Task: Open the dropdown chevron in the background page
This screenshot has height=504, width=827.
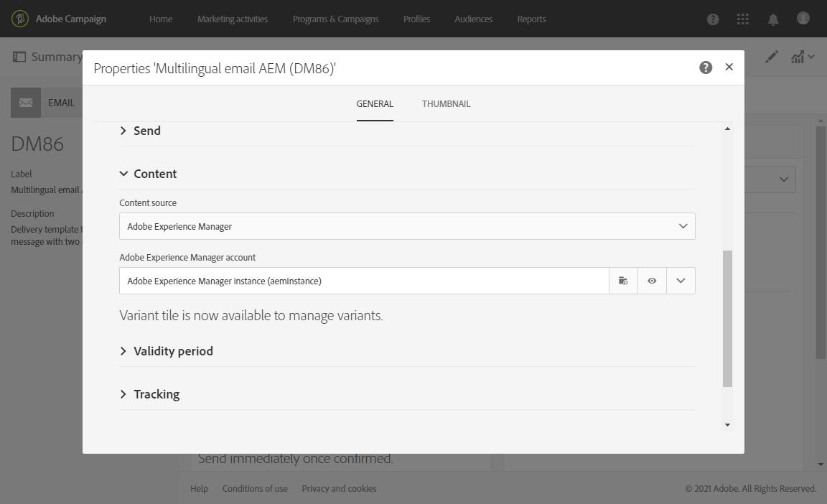Action: (784, 179)
